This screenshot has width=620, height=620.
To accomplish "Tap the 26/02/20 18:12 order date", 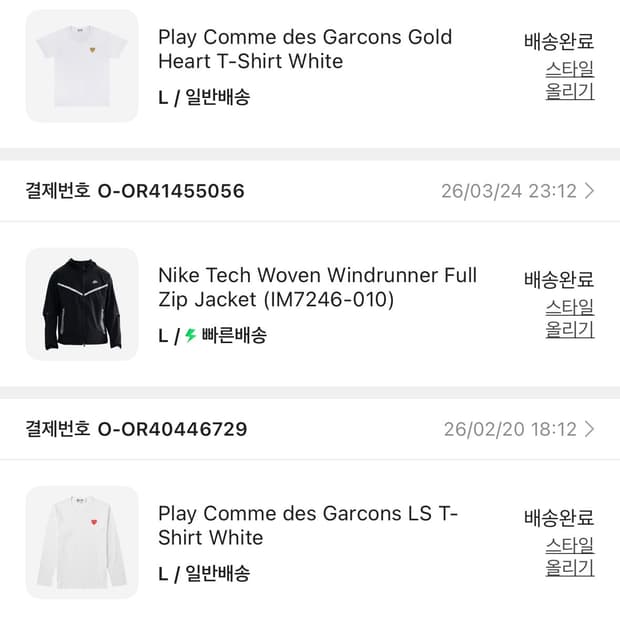I will point(509,429).
